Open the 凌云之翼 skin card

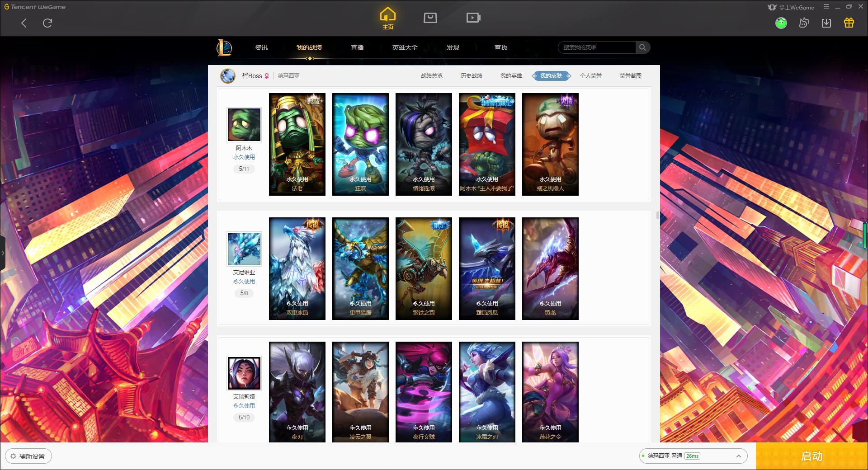[360, 392]
